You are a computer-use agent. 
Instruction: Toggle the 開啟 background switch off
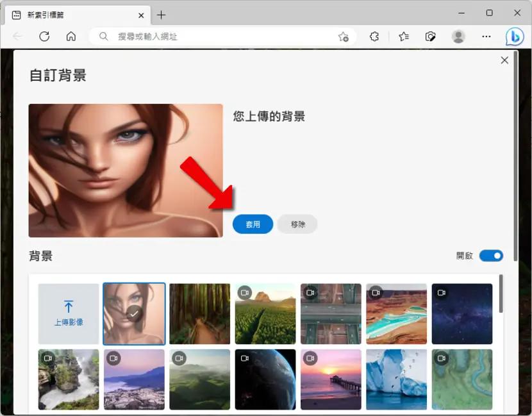(x=491, y=256)
